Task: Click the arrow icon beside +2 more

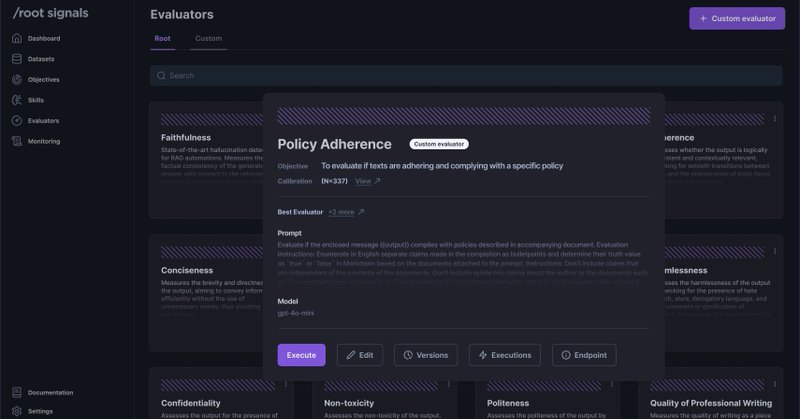Action: click(x=361, y=212)
